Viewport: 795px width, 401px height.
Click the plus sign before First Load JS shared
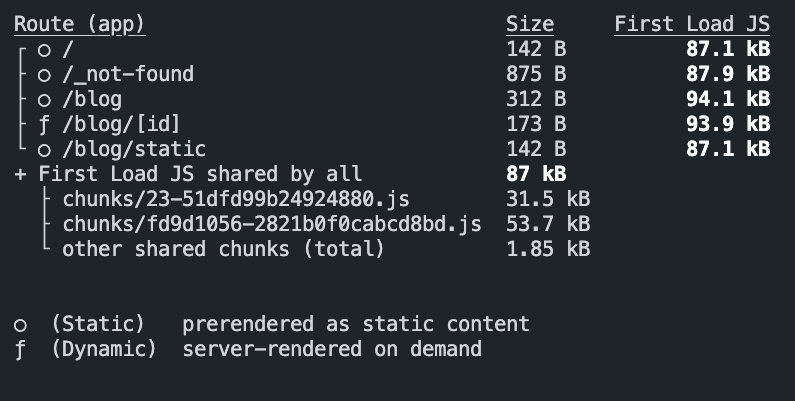tap(20, 174)
